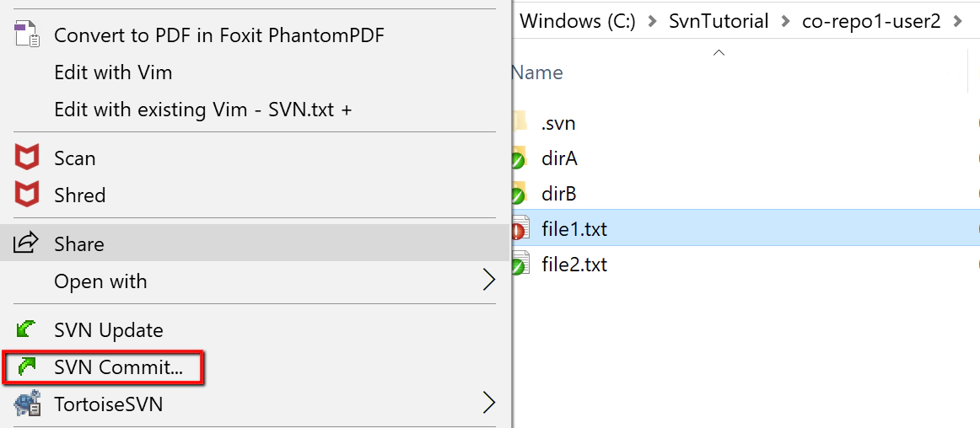Click the Share arrow icon

[x=26, y=243]
